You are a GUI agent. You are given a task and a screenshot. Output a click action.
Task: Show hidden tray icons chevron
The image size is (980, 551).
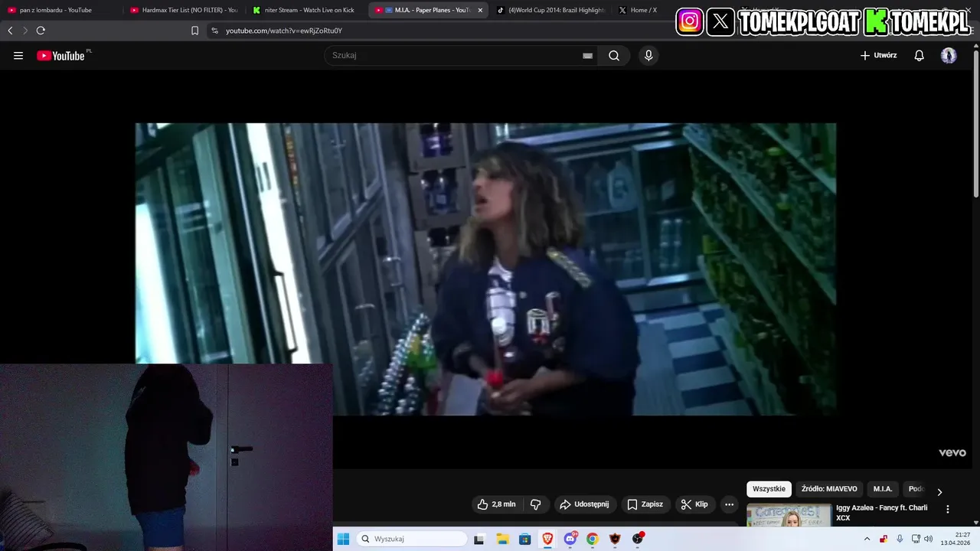(x=867, y=539)
